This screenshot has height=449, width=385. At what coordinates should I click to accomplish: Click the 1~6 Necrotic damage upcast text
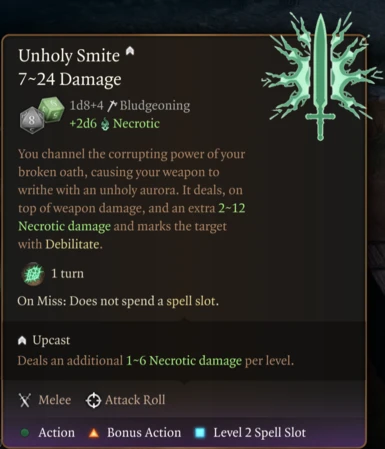pos(184,361)
